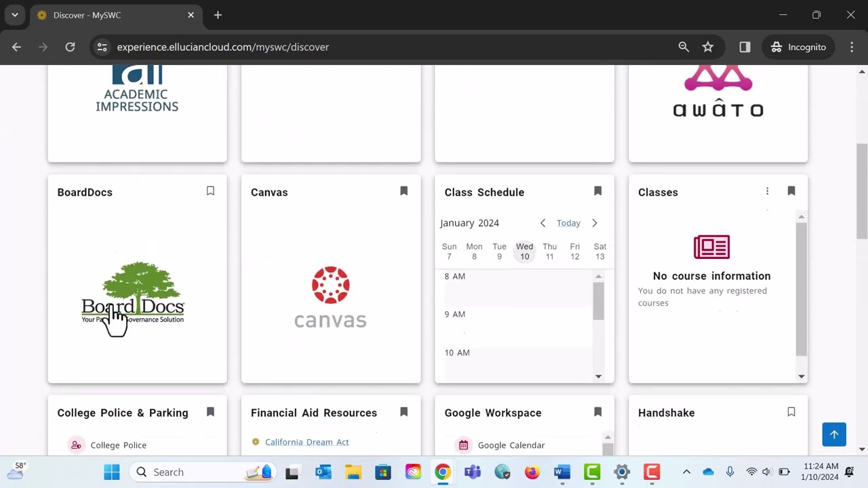Go to next week in Class Schedule

click(595, 223)
